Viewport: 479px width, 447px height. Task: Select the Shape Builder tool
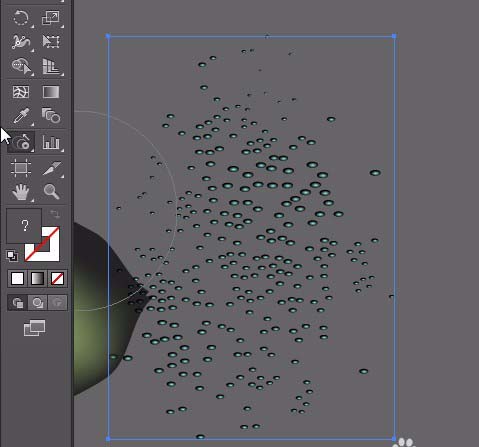pyautogui.click(x=21, y=66)
